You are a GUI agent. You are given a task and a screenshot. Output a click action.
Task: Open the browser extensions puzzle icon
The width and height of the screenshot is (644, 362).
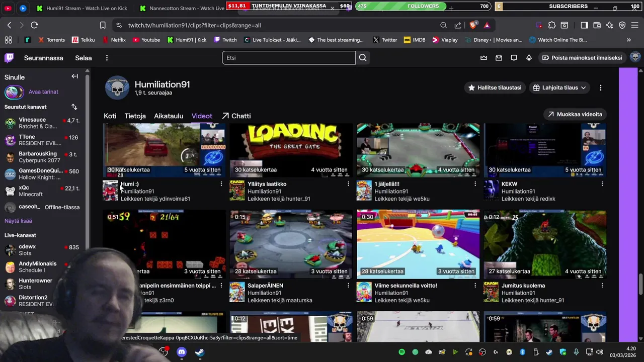pos(552,25)
